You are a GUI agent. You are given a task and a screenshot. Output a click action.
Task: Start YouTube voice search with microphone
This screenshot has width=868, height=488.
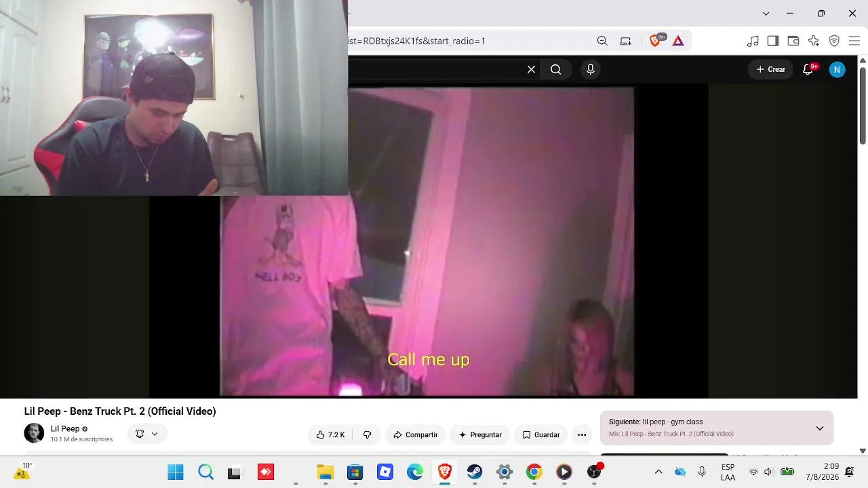pos(591,69)
